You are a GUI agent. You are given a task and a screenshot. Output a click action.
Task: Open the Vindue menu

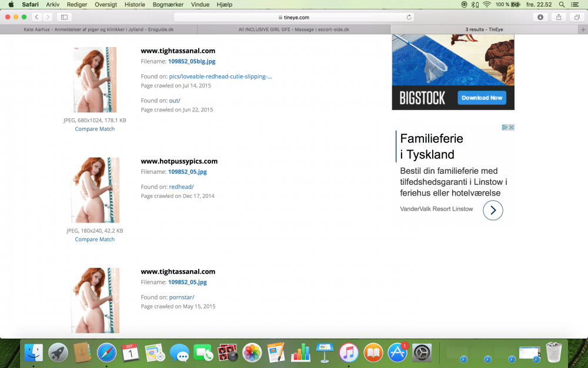[x=200, y=5]
